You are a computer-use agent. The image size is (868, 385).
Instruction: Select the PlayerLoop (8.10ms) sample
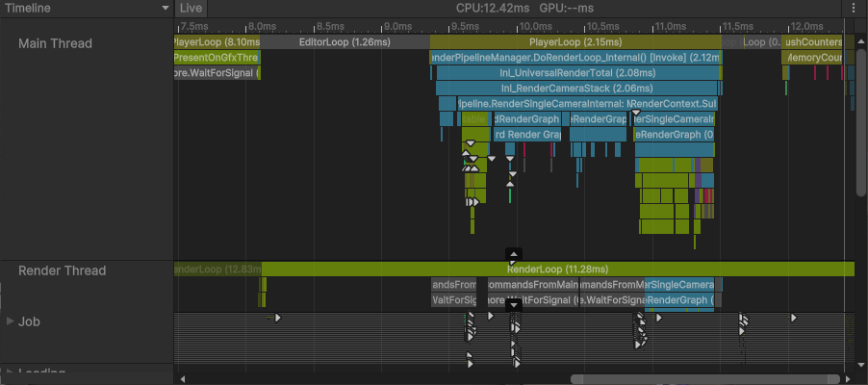[x=216, y=42]
